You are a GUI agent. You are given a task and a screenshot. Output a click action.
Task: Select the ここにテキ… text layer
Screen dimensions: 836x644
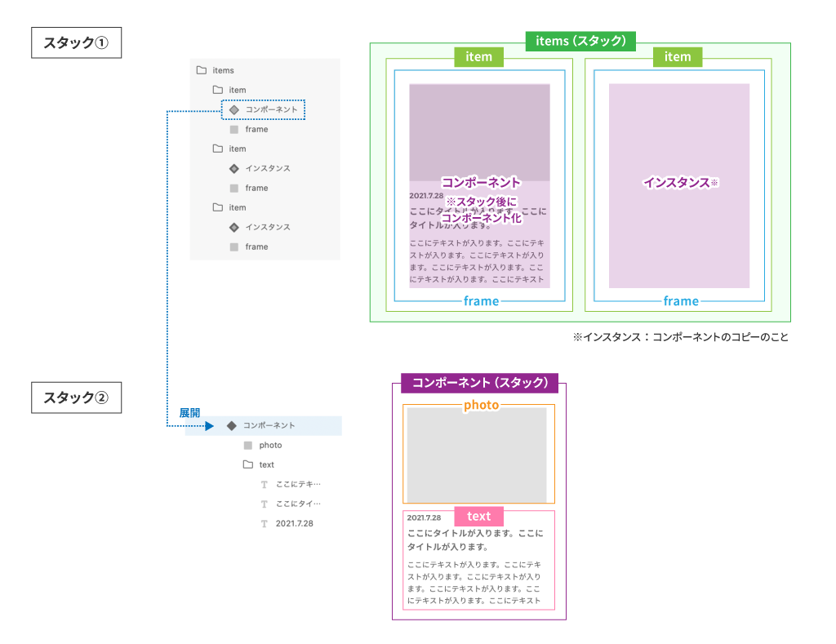298,484
